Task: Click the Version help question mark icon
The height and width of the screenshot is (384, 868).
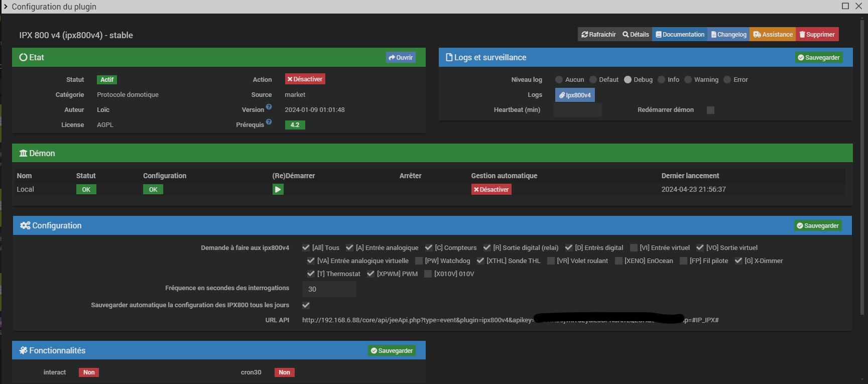Action: [269, 107]
